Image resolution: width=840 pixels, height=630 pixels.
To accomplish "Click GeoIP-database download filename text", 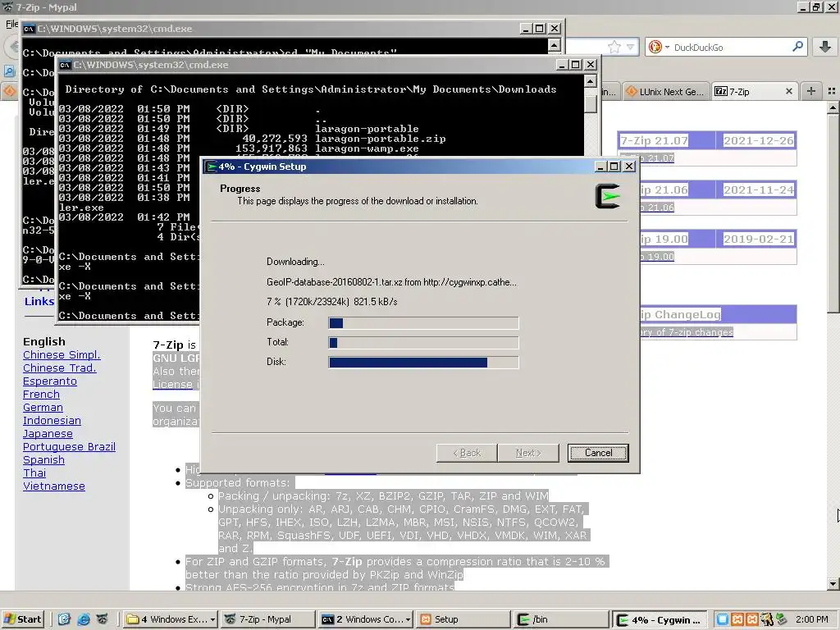I will point(335,282).
